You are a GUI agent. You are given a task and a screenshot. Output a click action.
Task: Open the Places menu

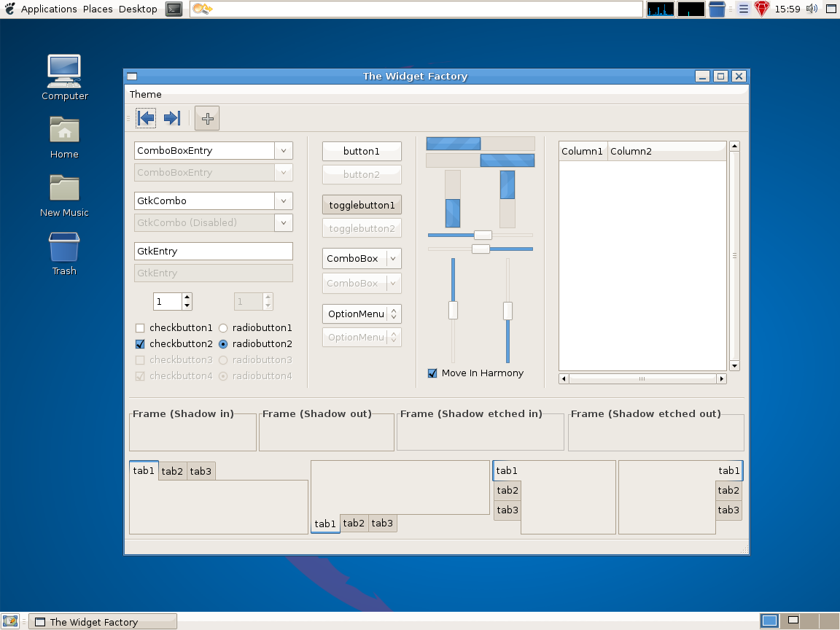(x=98, y=9)
